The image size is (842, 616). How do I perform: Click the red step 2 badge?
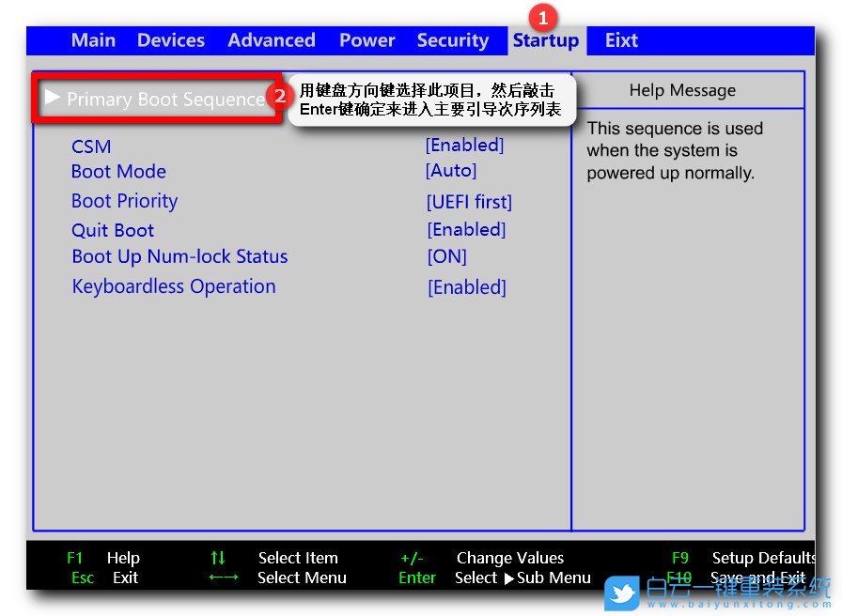[278, 96]
